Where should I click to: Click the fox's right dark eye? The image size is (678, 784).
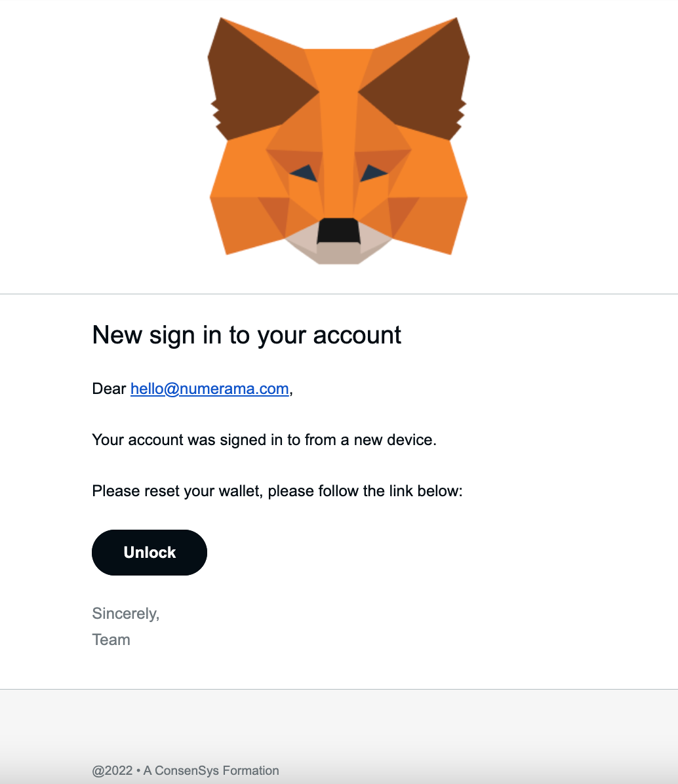[374, 173]
